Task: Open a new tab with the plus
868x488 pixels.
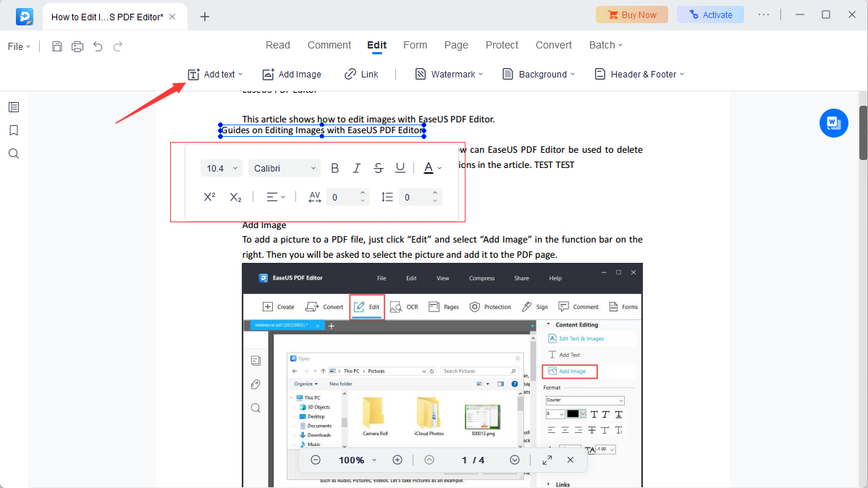Action: coord(205,17)
